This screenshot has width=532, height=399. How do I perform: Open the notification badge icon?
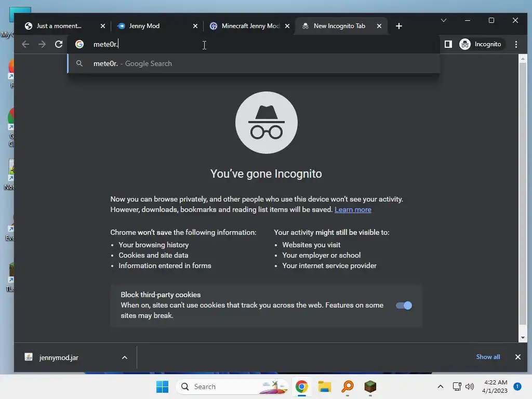point(517,387)
